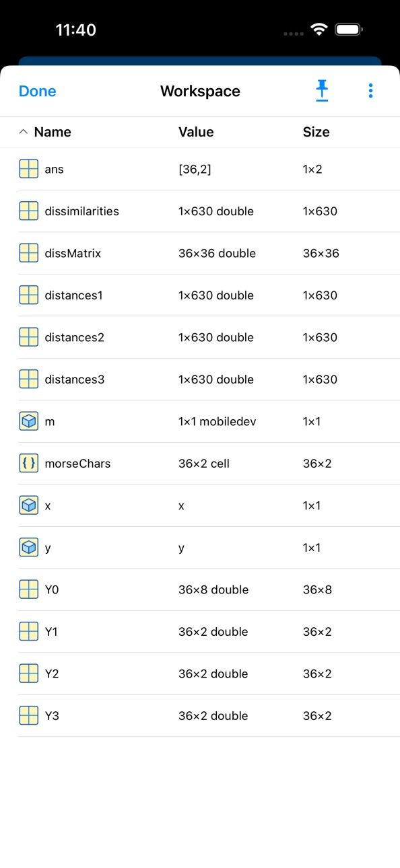Screen dimensions: 400x868
Task: Tap the grid icon beside dissMatrix
Action: coord(28,253)
